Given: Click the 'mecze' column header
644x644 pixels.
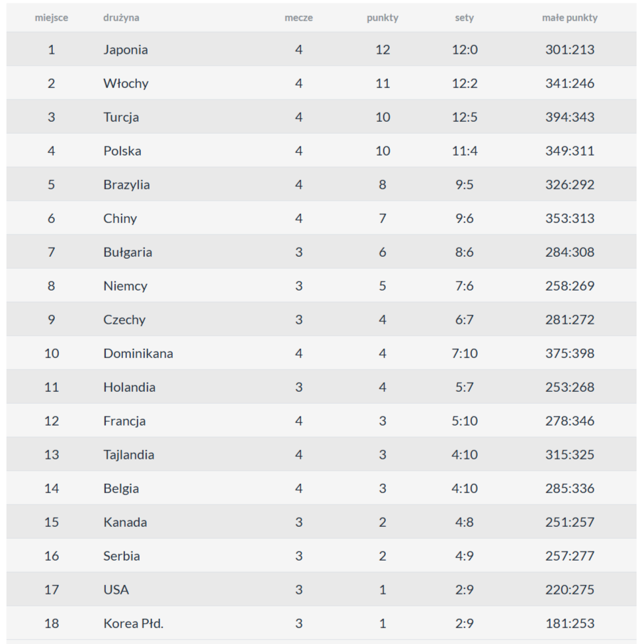Looking at the screenshot, I should click(299, 18).
